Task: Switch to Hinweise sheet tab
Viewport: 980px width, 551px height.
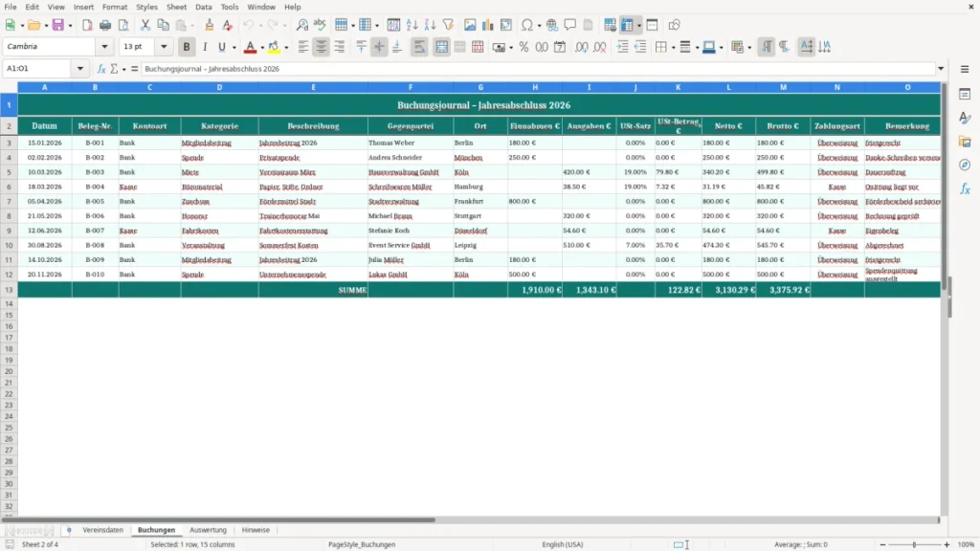Action: click(256, 530)
